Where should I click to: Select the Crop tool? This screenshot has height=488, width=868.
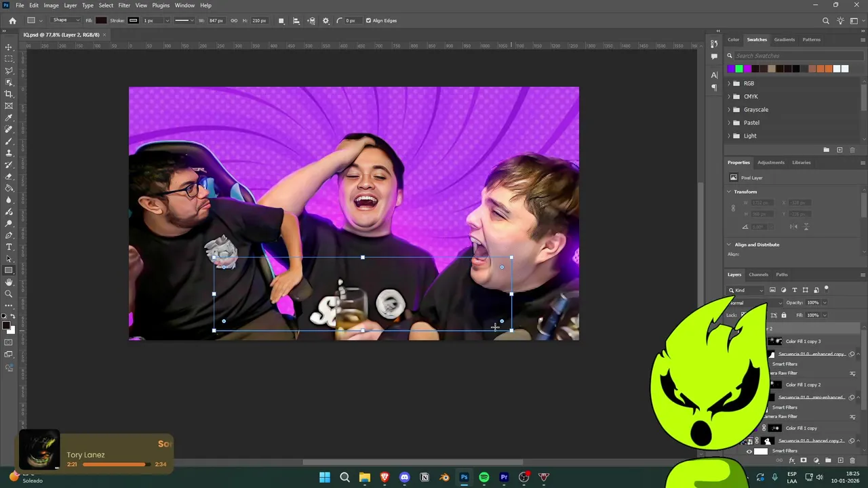click(x=9, y=94)
